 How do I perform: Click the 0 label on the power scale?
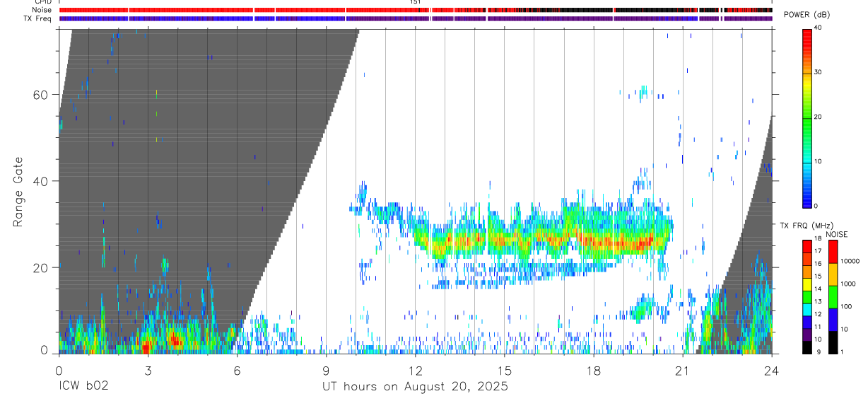coord(816,206)
